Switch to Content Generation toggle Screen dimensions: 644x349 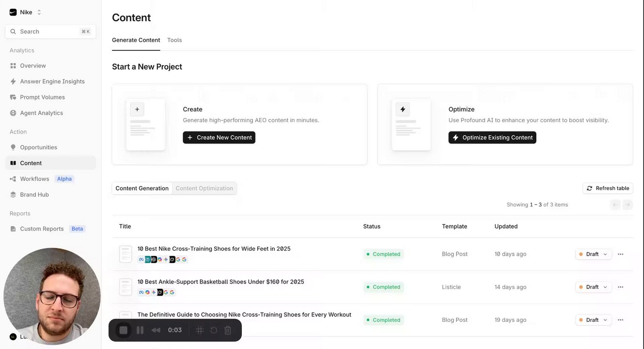[142, 188]
